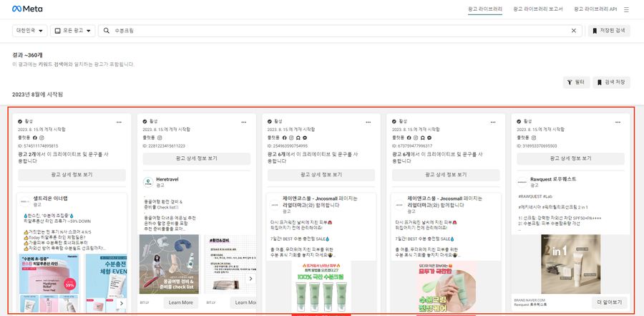The width and height of the screenshot is (644, 316).
Task: Click the Meta logo
Action: click(x=27, y=9)
